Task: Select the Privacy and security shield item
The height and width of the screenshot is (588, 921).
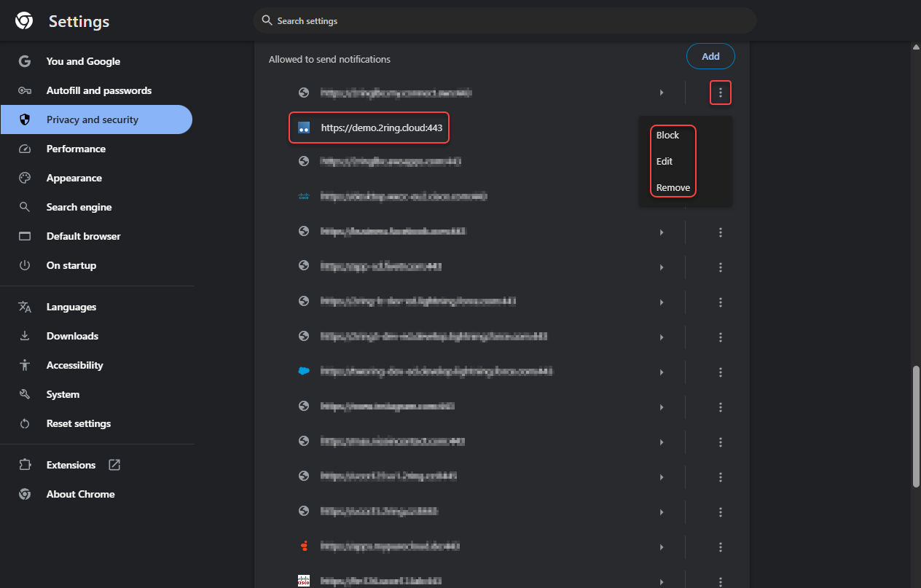Action: [x=96, y=119]
